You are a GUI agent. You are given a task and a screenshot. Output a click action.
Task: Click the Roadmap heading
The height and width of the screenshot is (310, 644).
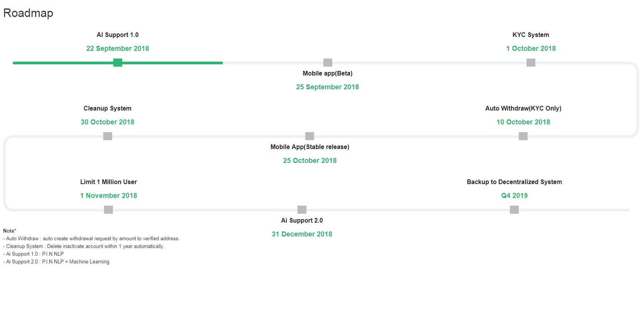pyautogui.click(x=28, y=13)
